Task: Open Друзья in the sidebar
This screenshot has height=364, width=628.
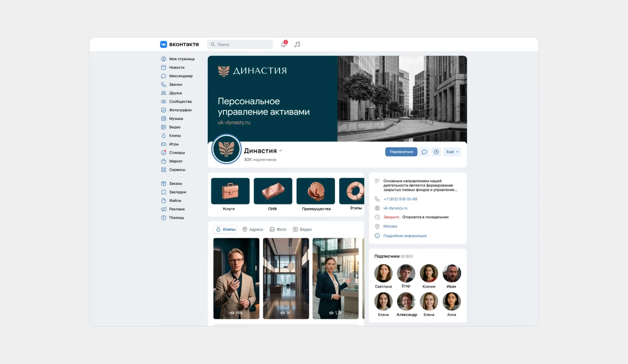Action: pos(172,93)
